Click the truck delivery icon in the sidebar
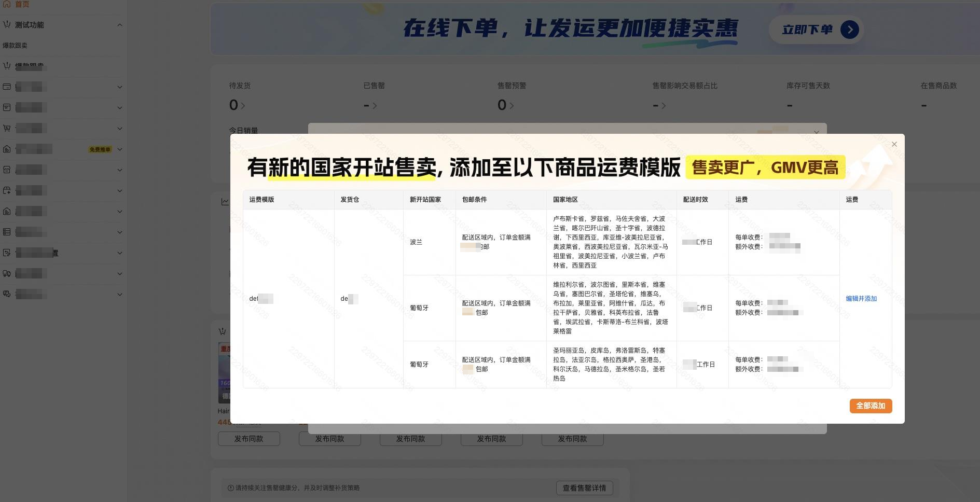 tap(7, 273)
